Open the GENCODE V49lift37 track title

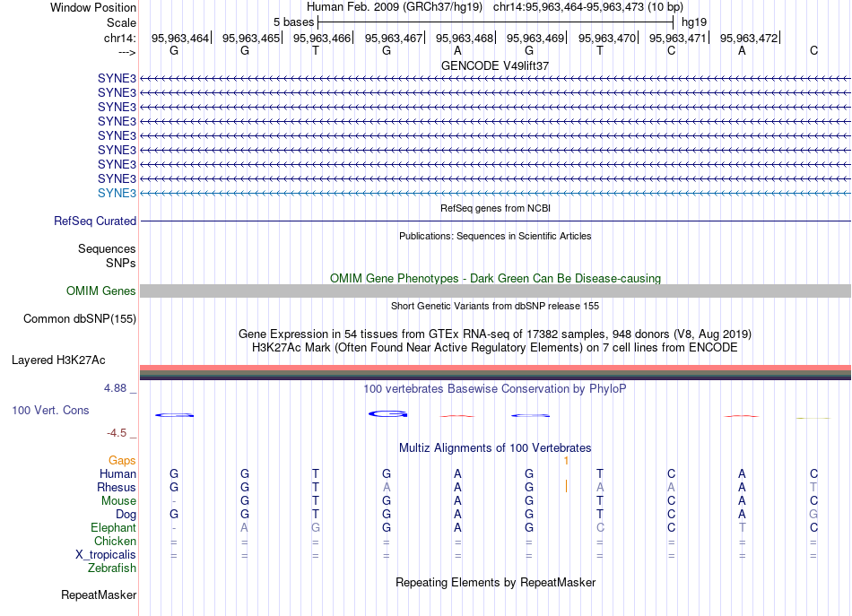(495, 65)
